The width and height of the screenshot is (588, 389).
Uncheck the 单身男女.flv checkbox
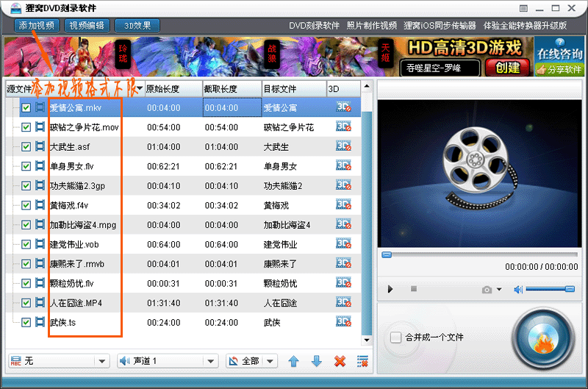coord(26,166)
